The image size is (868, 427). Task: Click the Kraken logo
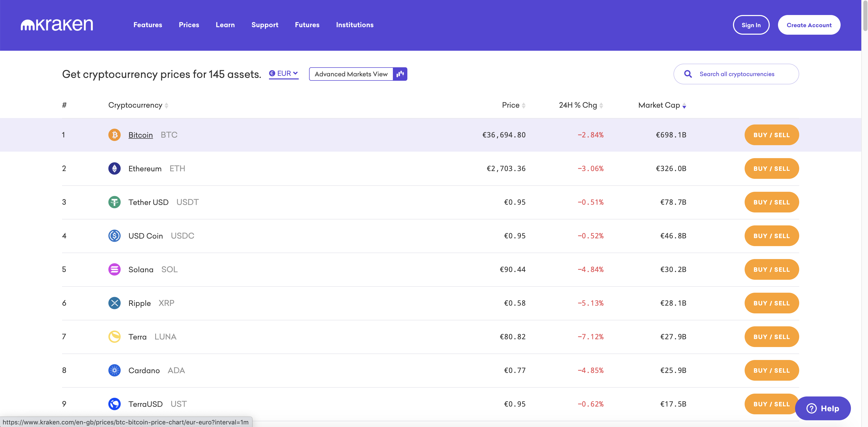(x=57, y=25)
